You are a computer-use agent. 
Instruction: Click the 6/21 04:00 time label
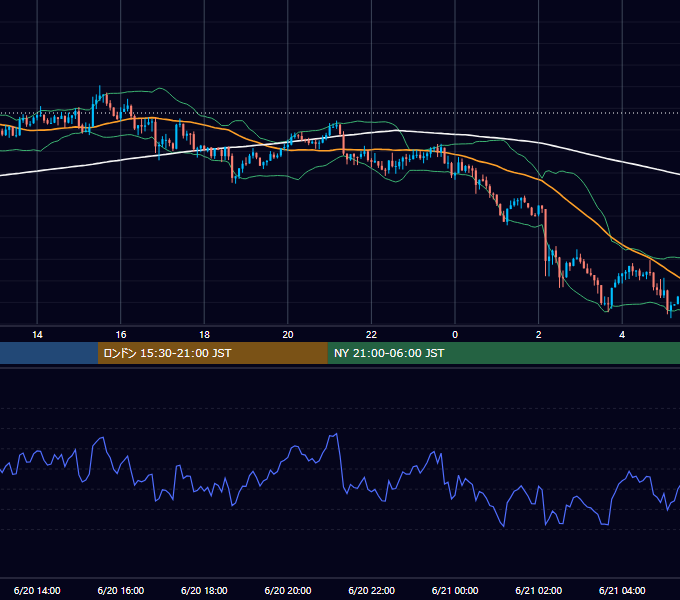point(622,590)
